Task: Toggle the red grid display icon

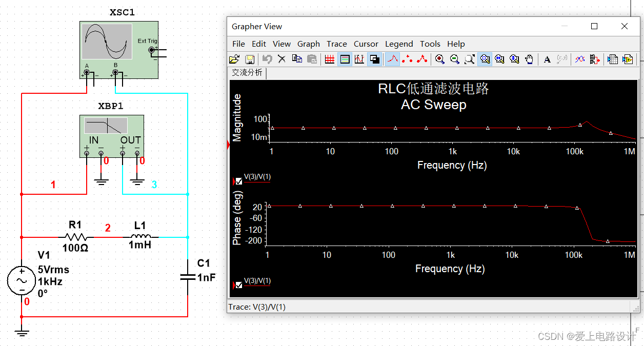Action: [x=330, y=59]
